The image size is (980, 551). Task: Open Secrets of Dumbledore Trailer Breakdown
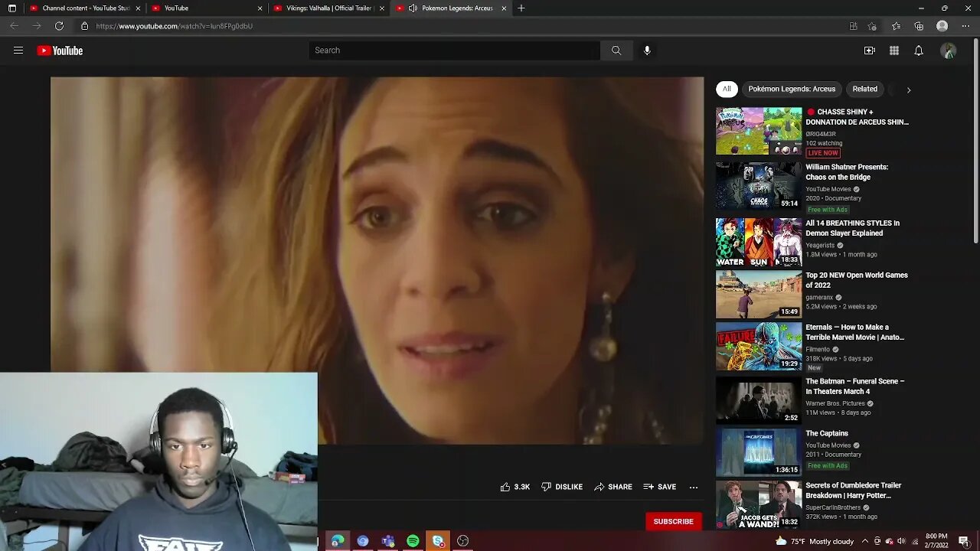pyautogui.click(x=854, y=491)
